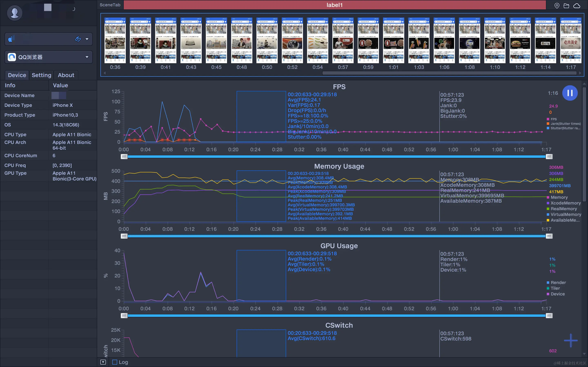Open the About tab
The image size is (588, 367).
[x=66, y=75]
